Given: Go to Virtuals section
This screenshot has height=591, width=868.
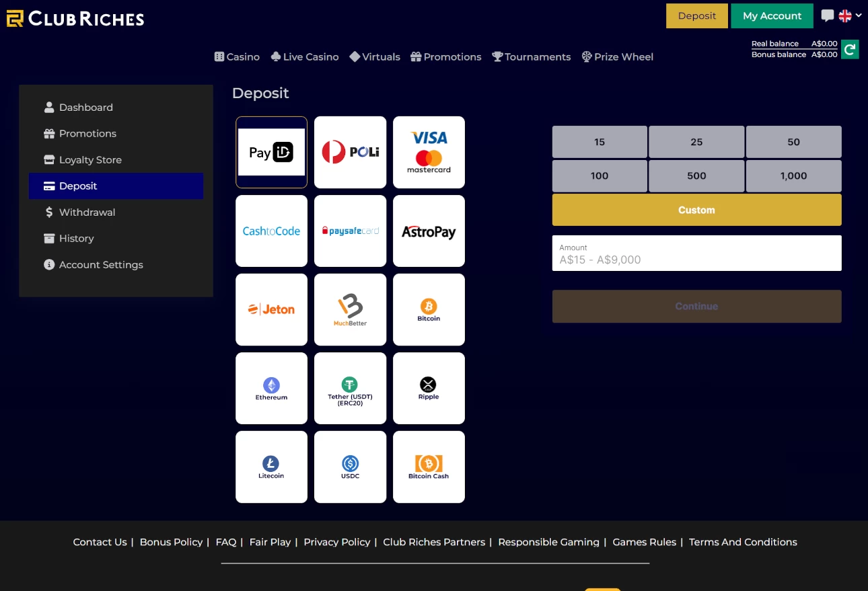Looking at the screenshot, I should point(375,57).
